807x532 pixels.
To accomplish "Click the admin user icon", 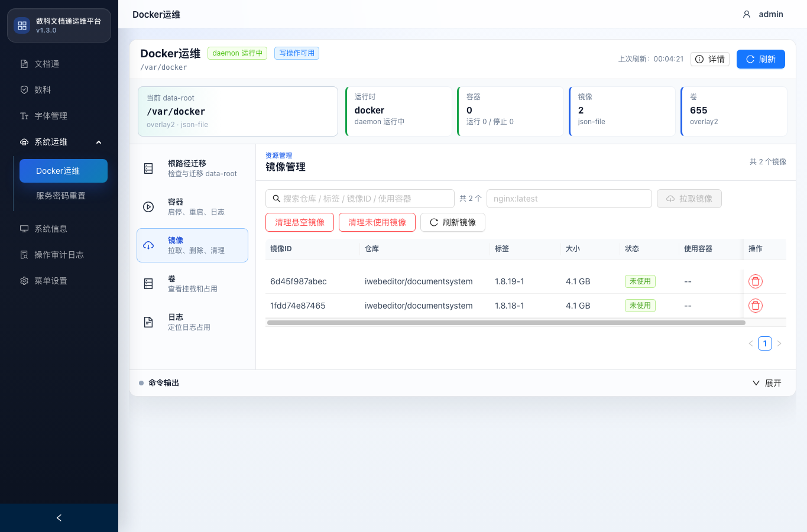I will [747, 14].
